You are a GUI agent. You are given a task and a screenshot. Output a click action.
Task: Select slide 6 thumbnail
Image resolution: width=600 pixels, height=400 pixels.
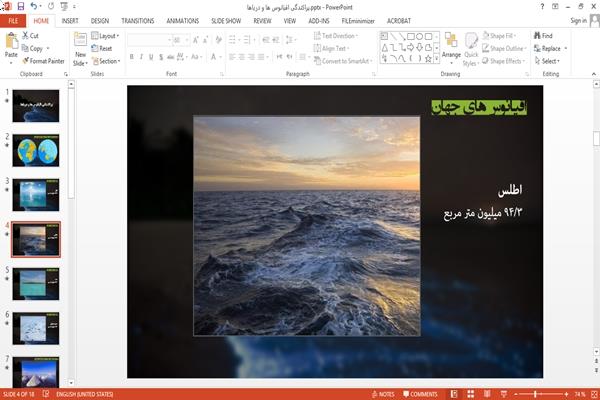tap(36, 328)
